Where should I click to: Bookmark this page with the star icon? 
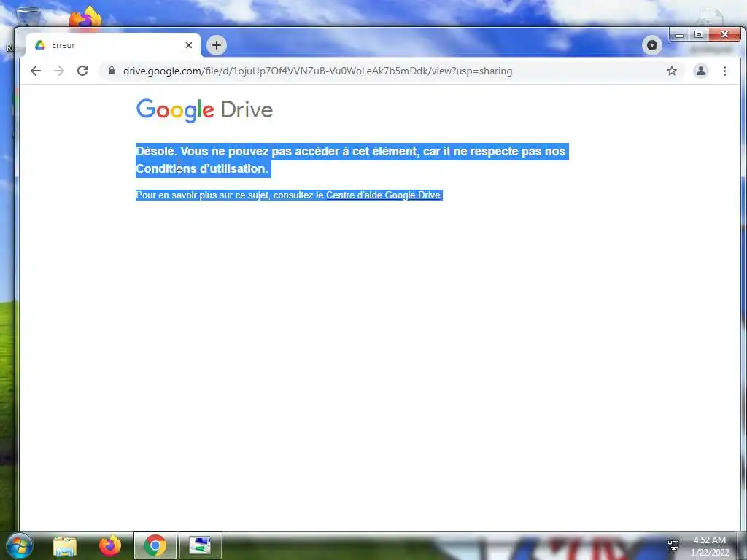[x=672, y=71]
